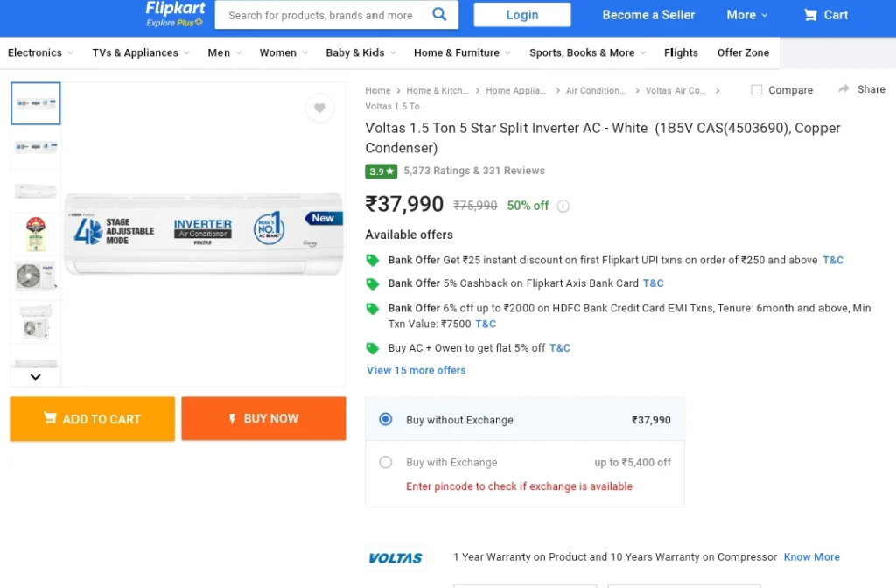
Task: Expand the Home & Furniture menu
Action: tap(462, 52)
